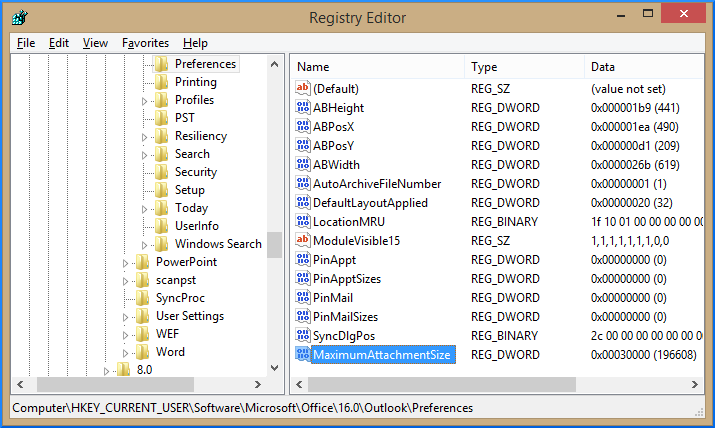
Task: Sort values by the Data column header
Action: point(644,67)
